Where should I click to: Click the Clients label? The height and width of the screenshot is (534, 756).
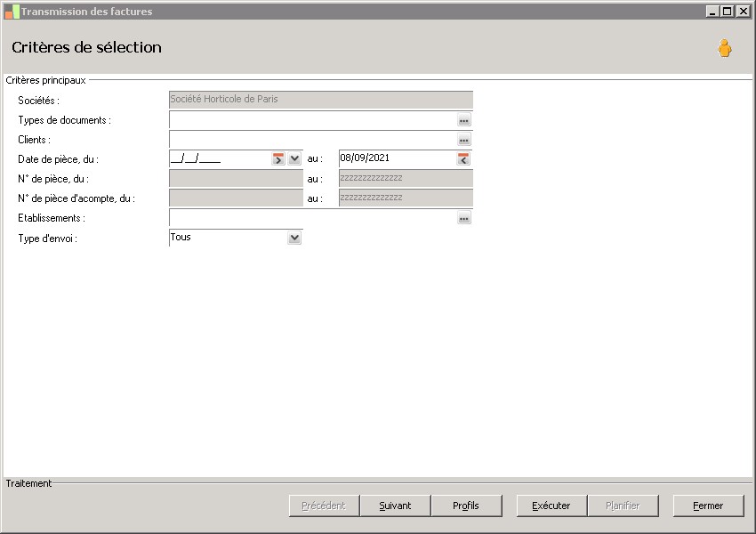34,140
